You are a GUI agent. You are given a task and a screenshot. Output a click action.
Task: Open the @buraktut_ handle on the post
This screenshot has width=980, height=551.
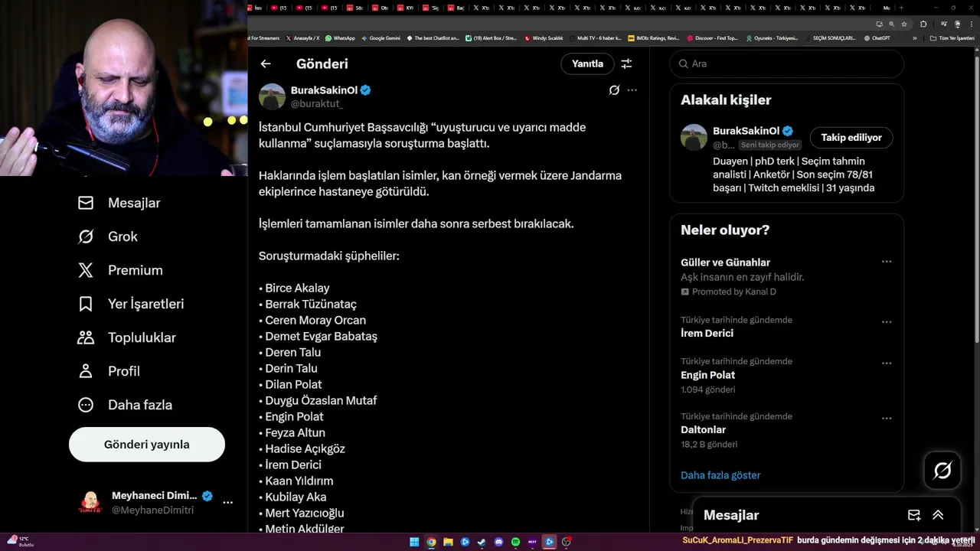point(316,104)
